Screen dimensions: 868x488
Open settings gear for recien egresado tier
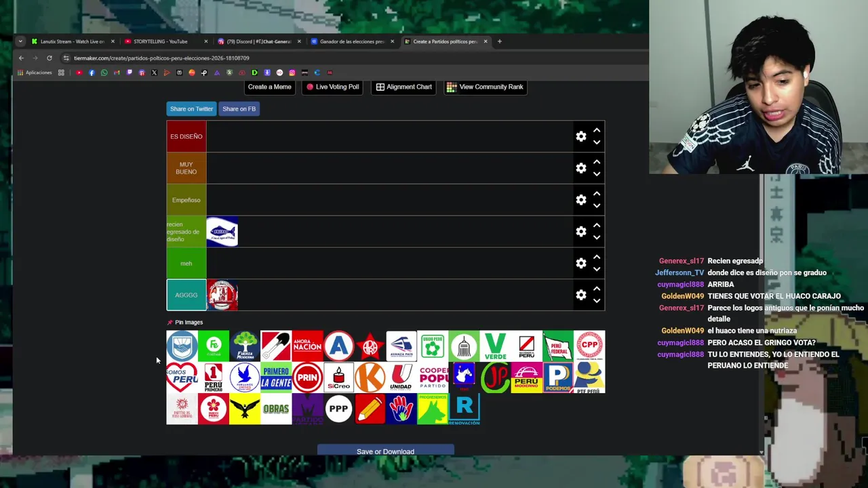[581, 231]
